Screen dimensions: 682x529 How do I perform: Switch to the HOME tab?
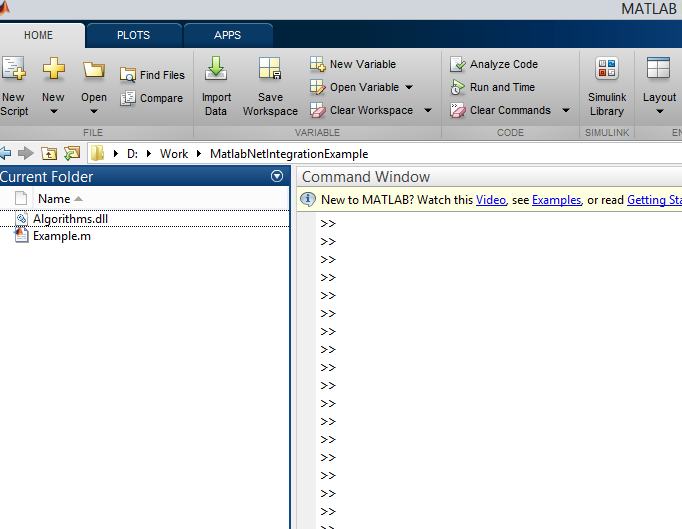[x=38, y=35]
